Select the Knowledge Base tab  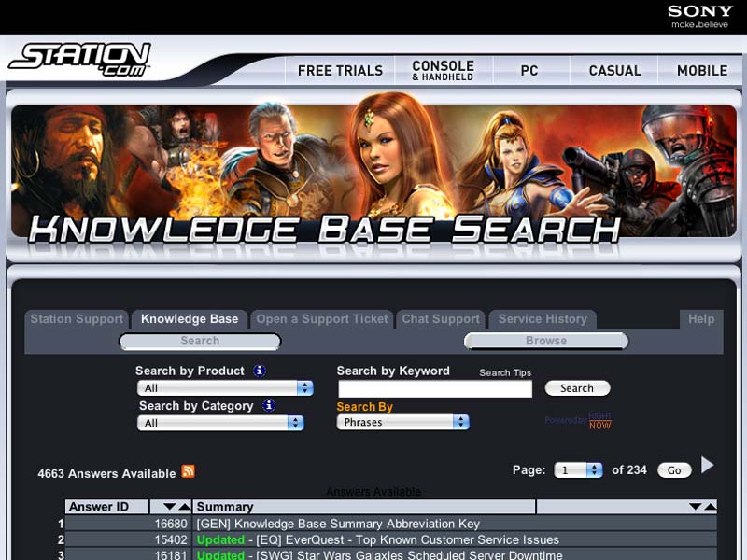[190, 319]
